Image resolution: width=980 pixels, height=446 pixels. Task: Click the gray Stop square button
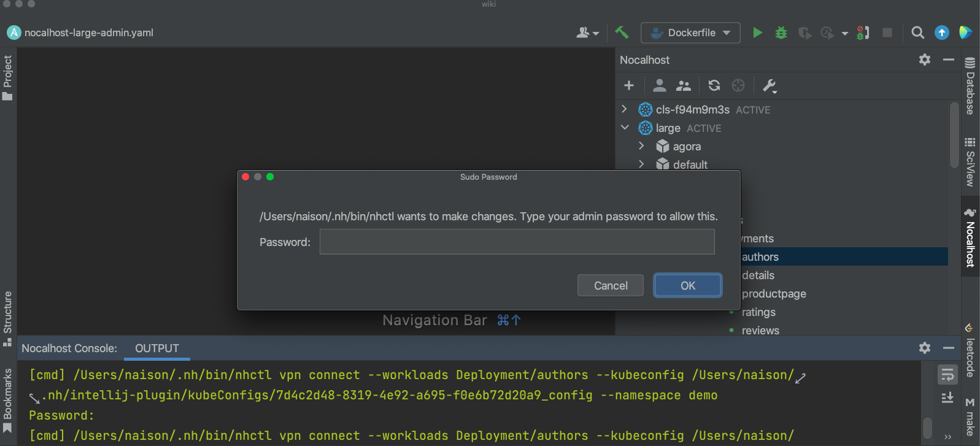coord(887,33)
